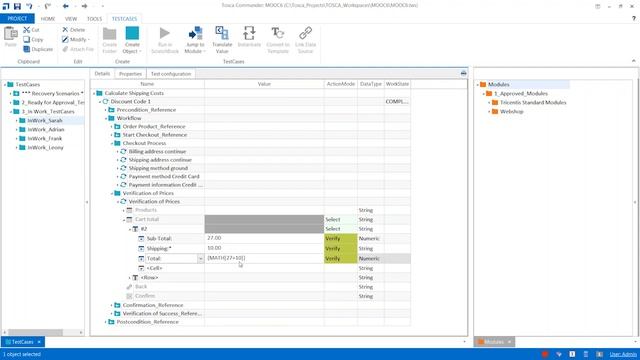640x360 pixels.
Task: Select the TESTCASES ribbon tab
Action: coord(124,19)
